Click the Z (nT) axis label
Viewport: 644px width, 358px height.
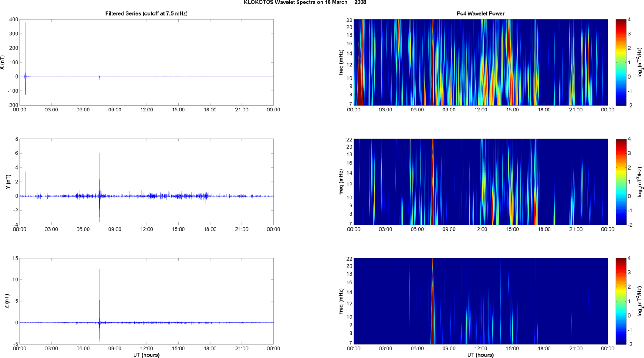pos(7,301)
